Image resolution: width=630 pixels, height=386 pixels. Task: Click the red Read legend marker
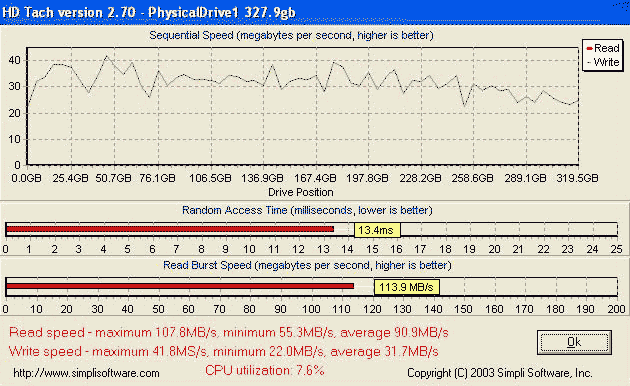[589, 49]
